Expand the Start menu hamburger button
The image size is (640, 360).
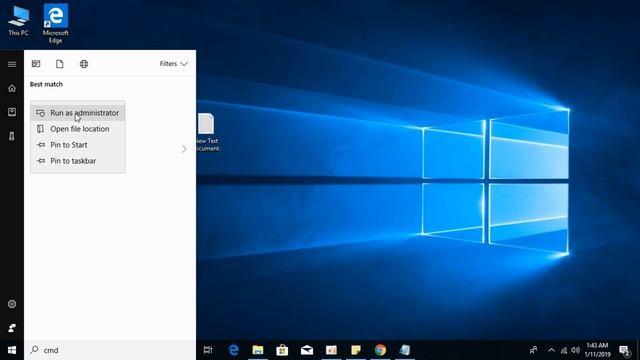pyautogui.click(x=12, y=64)
